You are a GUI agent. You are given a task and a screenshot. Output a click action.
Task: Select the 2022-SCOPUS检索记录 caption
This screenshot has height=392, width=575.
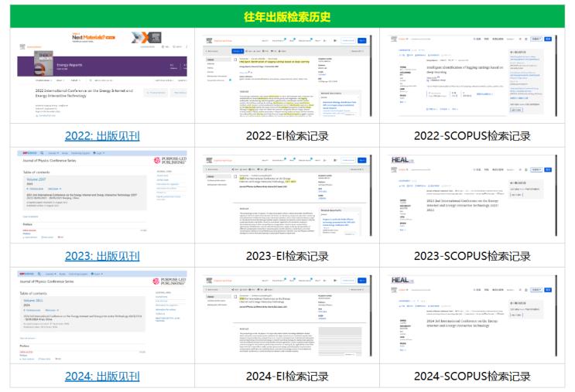[x=472, y=136]
